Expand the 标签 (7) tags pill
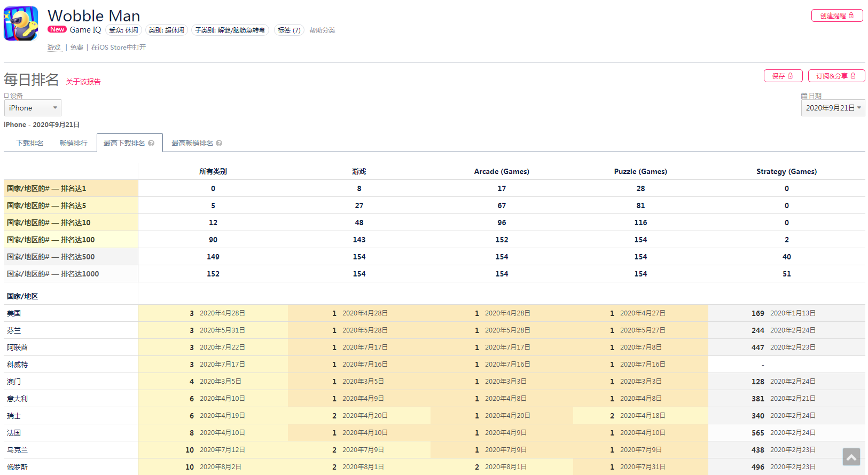868x475 pixels. [x=289, y=30]
